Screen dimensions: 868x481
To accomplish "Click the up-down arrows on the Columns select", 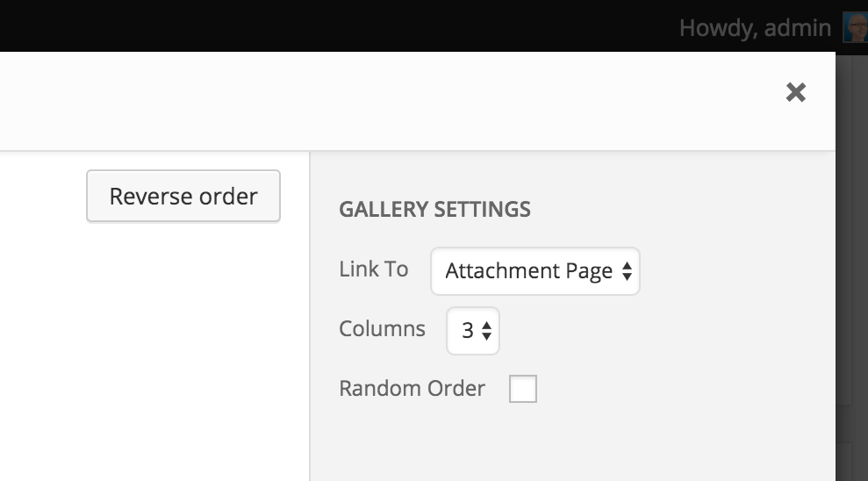I will click(x=486, y=331).
